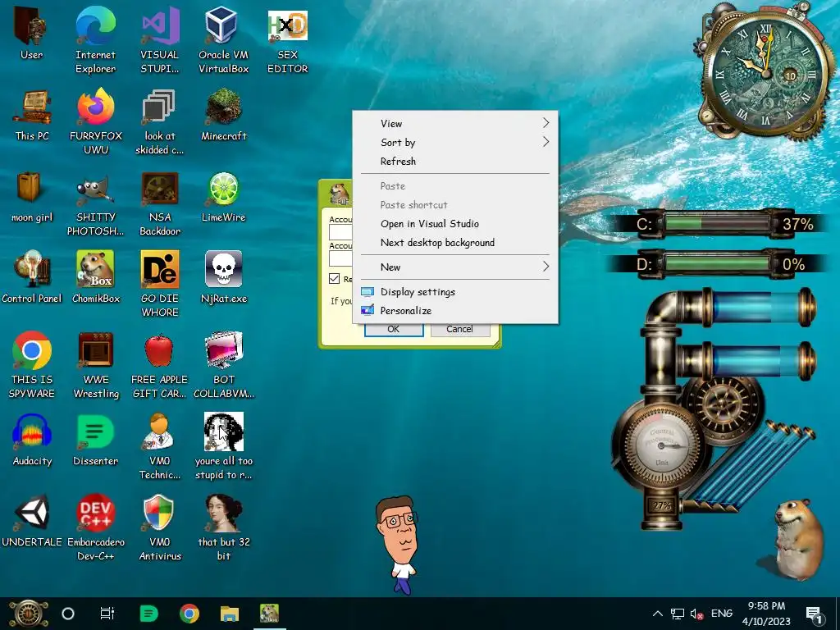Open the taskbar clock and date

(767, 614)
